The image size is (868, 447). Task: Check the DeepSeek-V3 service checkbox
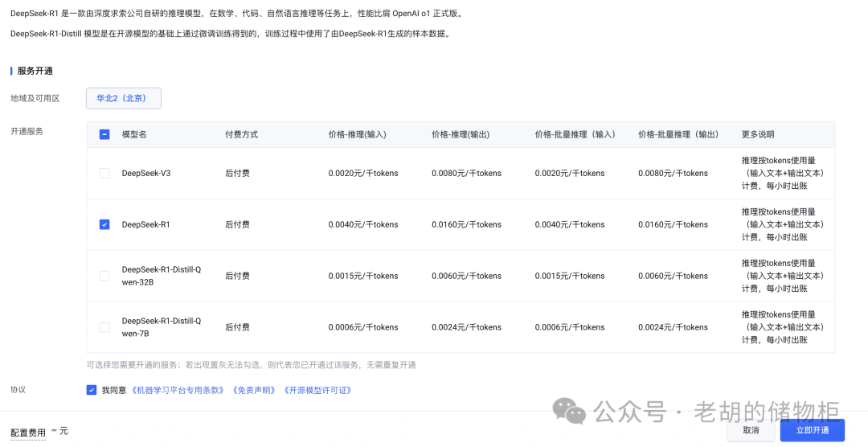pos(104,173)
